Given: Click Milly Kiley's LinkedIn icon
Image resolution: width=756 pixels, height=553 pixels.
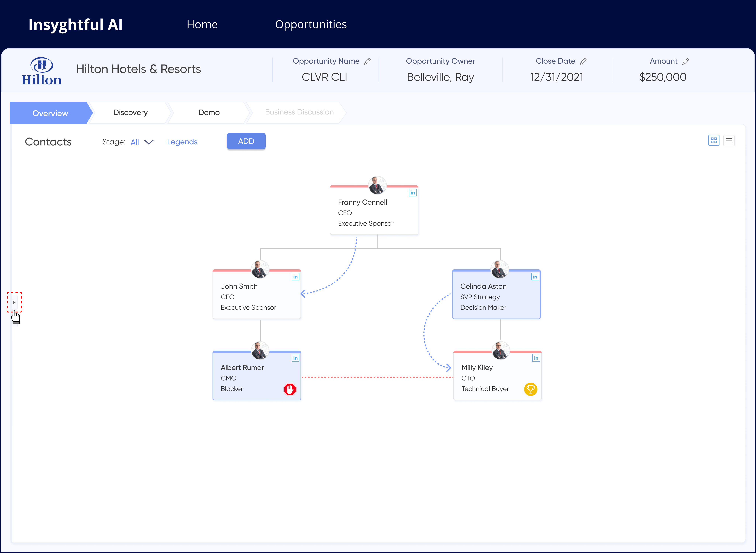Looking at the screenshot, I should coord(536,358).
